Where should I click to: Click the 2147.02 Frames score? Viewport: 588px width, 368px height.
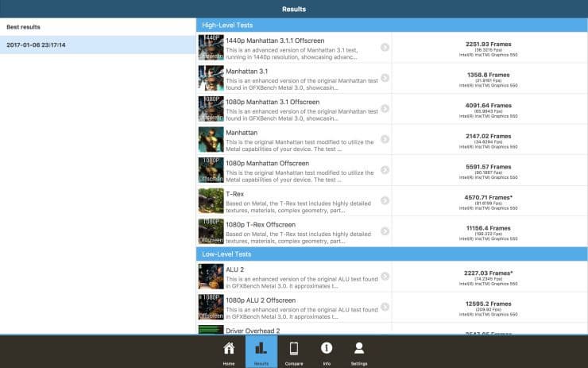[488, 136]
